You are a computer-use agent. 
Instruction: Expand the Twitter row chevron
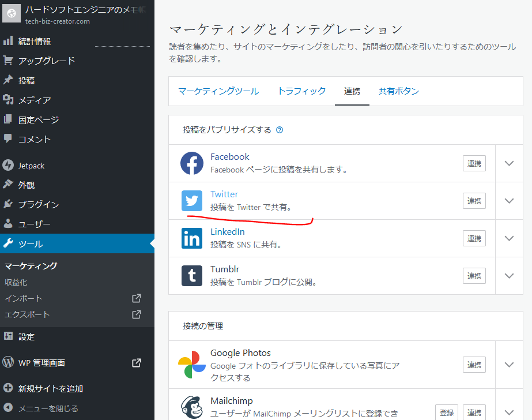(509, 201)
